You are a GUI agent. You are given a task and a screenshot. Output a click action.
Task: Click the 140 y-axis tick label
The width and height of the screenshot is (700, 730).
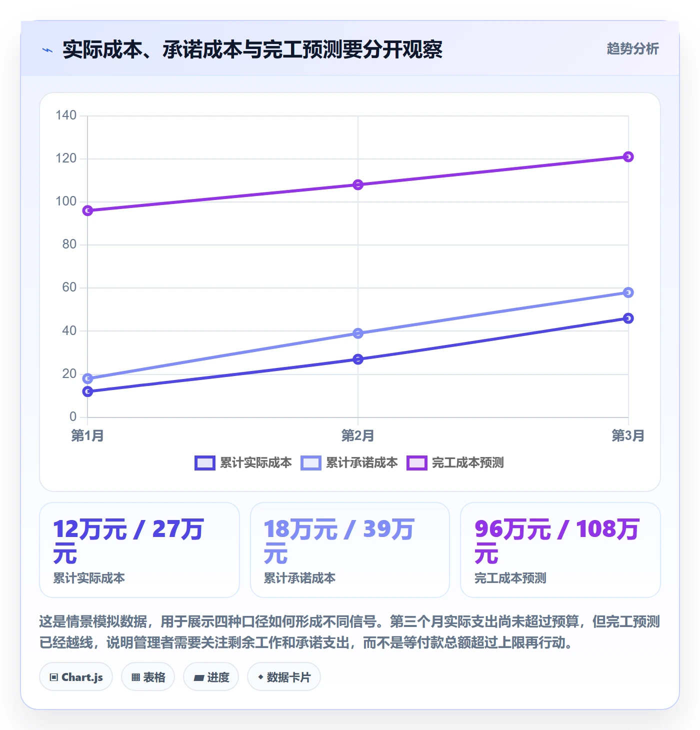click(x=66, y=115)
